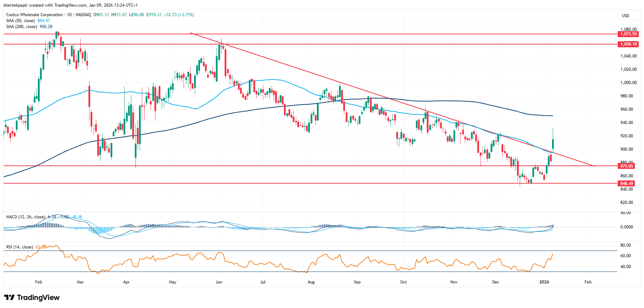Click the 2026 label on time axis

[544, 282]
